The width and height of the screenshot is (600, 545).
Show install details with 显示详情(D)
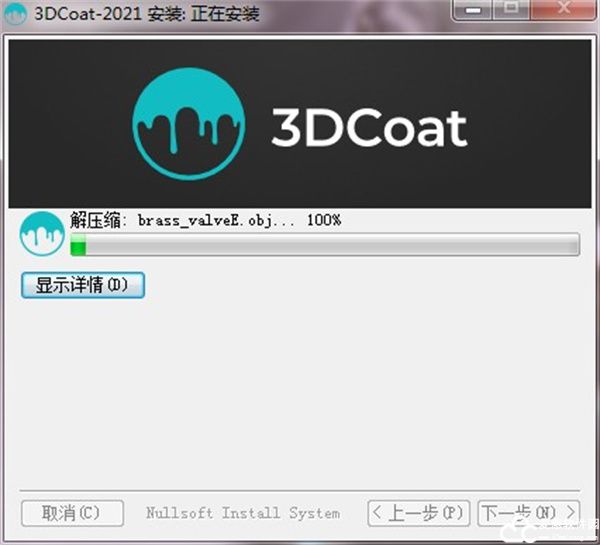point(83,285)
